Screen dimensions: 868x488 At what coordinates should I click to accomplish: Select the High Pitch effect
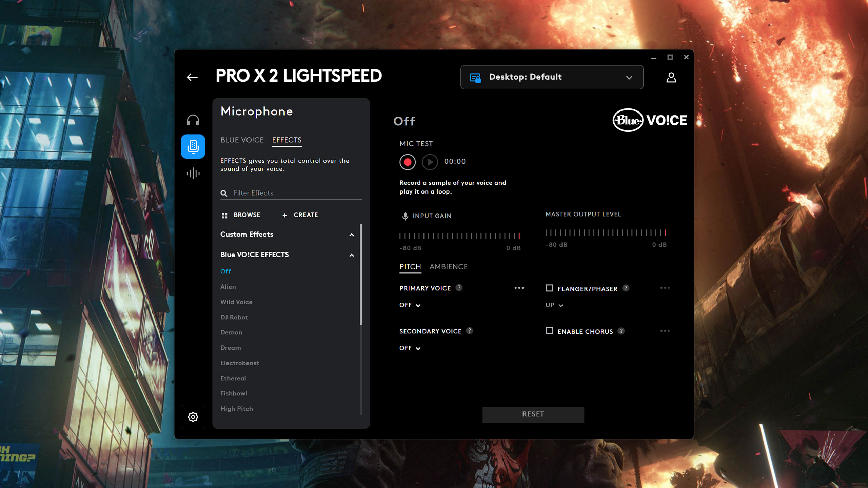pyautogui.click(x=237, y=409)
